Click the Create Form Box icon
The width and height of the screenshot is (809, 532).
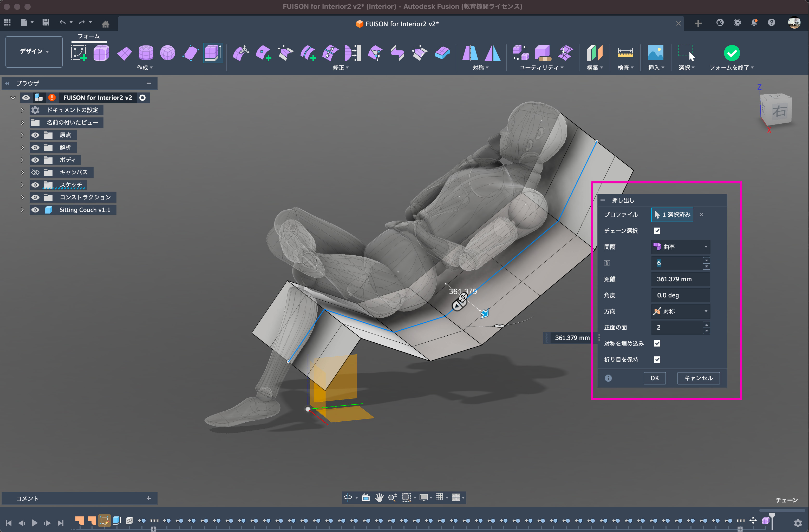101,53
